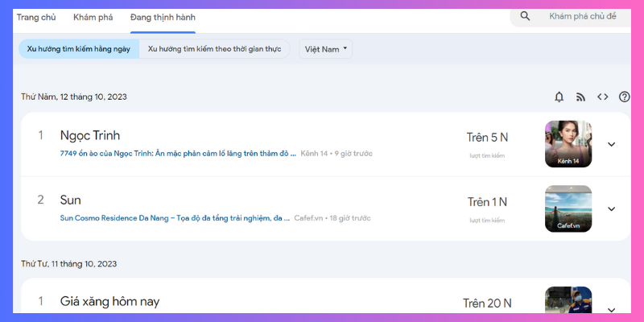This screenshot has width=644, height=322.
Task: Focus the Khám phá chủ đề search field
Action: [582, 16]
